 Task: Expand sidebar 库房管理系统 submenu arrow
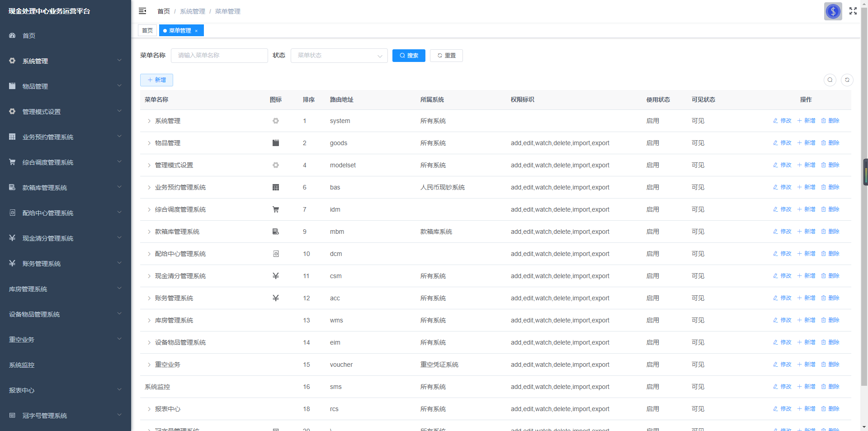tap(119, 289)
